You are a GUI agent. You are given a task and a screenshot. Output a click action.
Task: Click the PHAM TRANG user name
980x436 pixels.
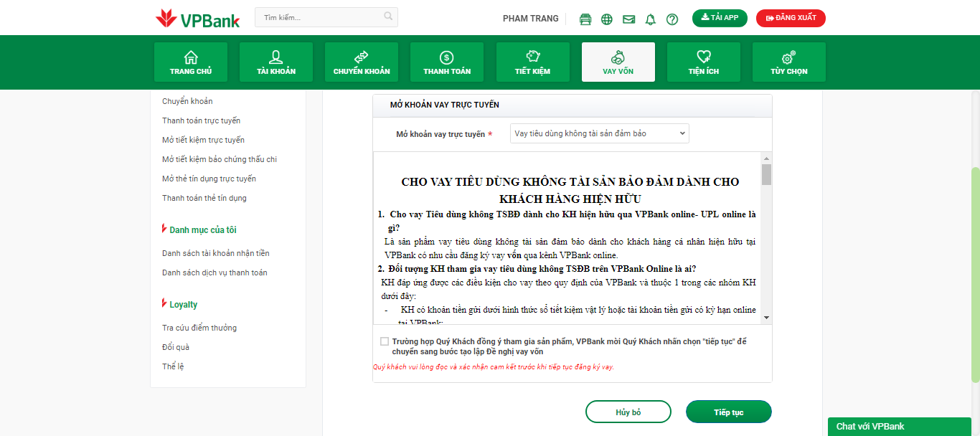tap(531, 19)
